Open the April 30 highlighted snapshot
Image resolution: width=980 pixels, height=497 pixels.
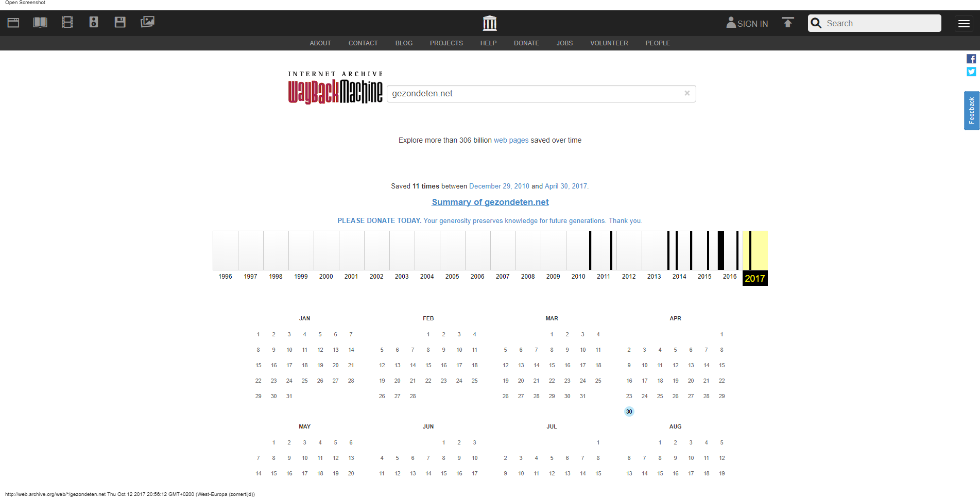[x=629, y=412]
